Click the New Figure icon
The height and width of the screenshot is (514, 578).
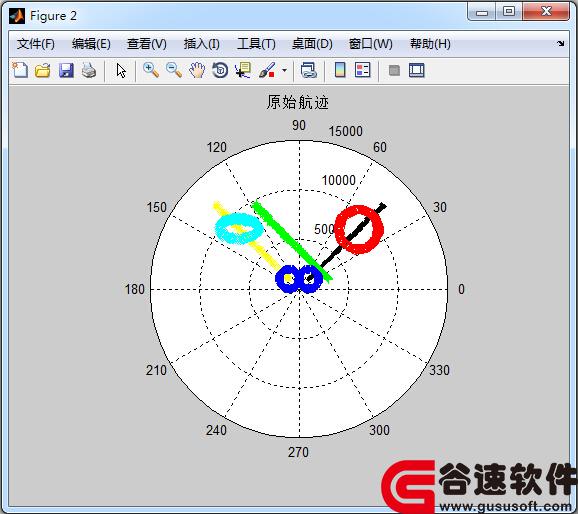tap(20, 70)
